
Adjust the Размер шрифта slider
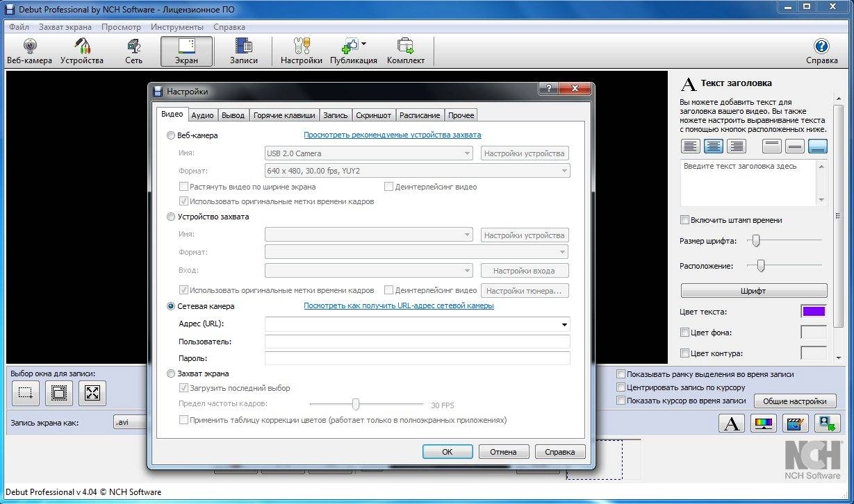(756, 241)
